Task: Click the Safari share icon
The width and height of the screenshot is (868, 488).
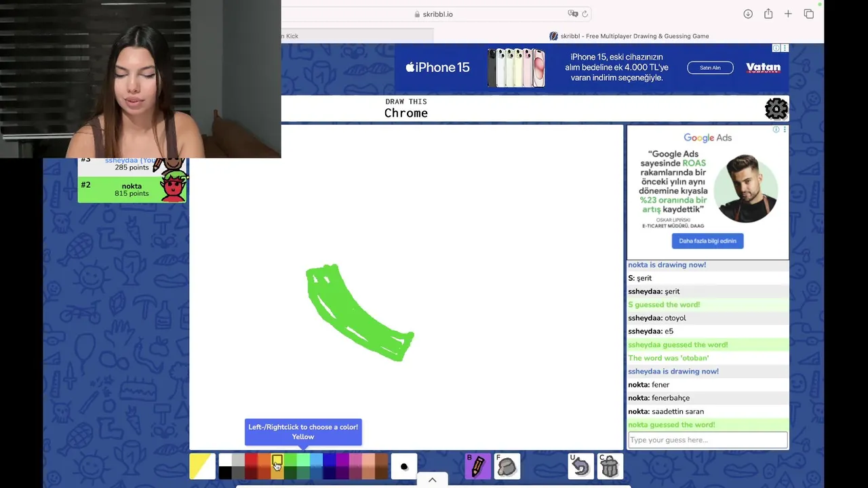Action: 768,14
